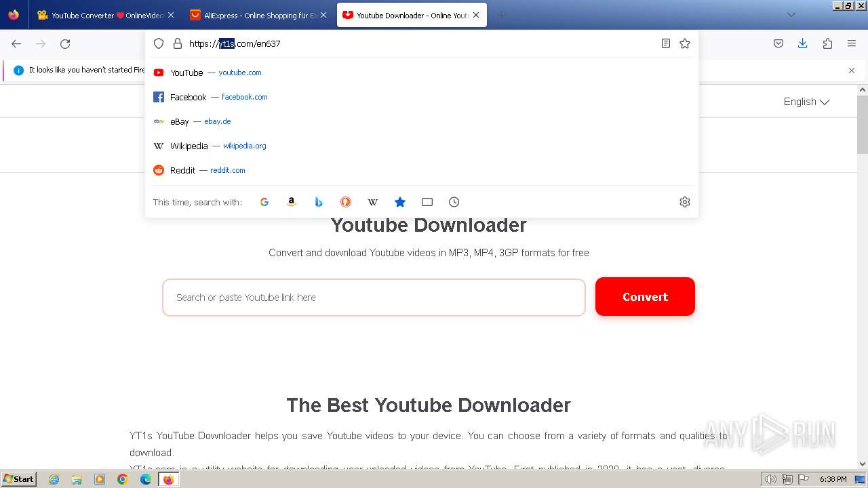Open the Firefox hamburger application menu
The width and height of the screenshot is (868, 488).
pos(852,43)
